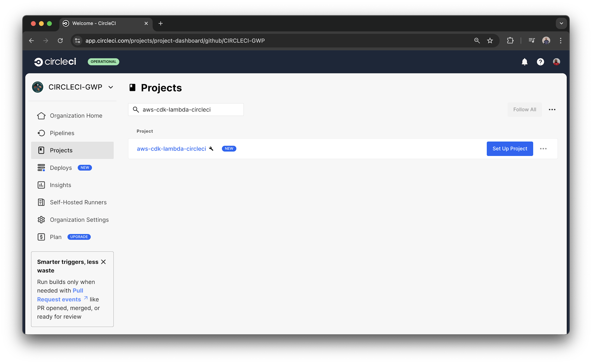Open the Deploys section
This screenshot has height=364, width=592.
pyautogui.click(x=61, y=167)
